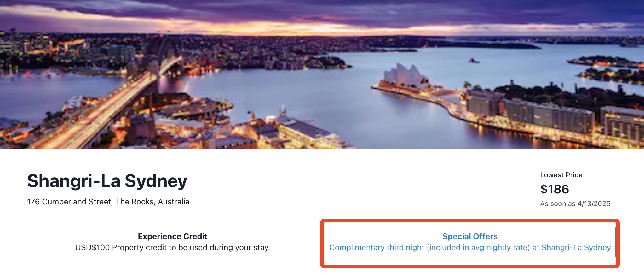Click the Shangri-La Sydney hotel title
Screen dimensions: 644x277
[107, 180]
